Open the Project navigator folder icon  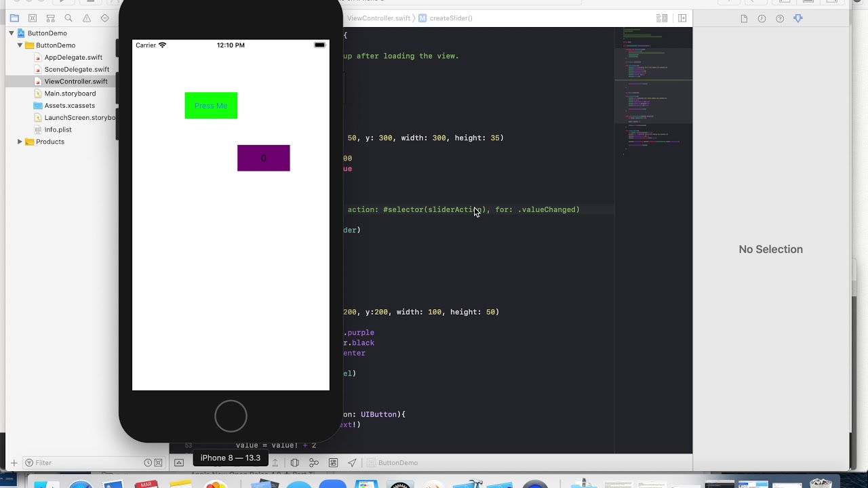pos(14,18)
